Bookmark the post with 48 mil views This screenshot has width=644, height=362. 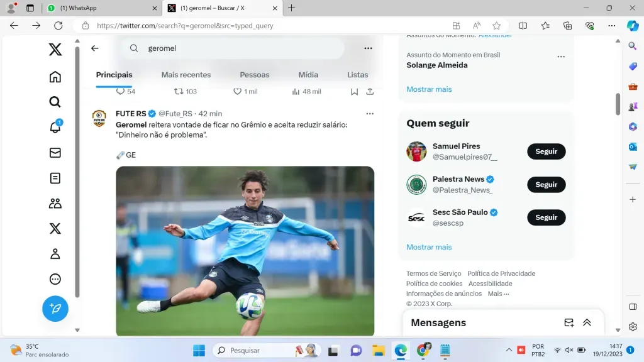click(x=355, y=92)
